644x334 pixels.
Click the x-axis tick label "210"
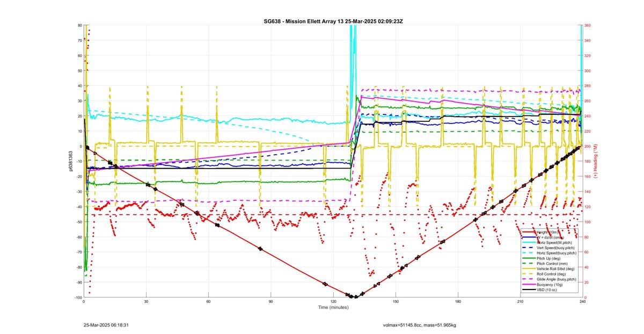tap(520, 302)
